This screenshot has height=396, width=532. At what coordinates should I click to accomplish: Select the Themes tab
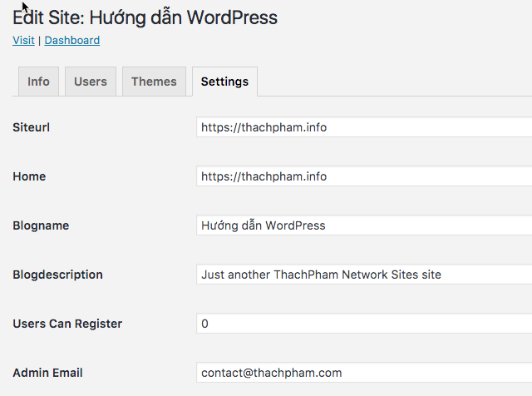point(154,82)
